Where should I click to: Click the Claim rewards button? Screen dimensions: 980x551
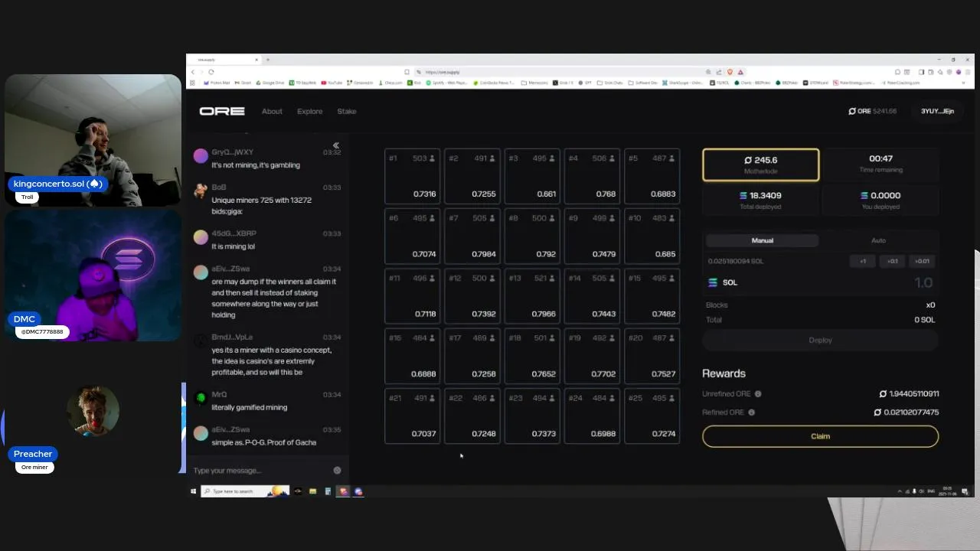820,436
